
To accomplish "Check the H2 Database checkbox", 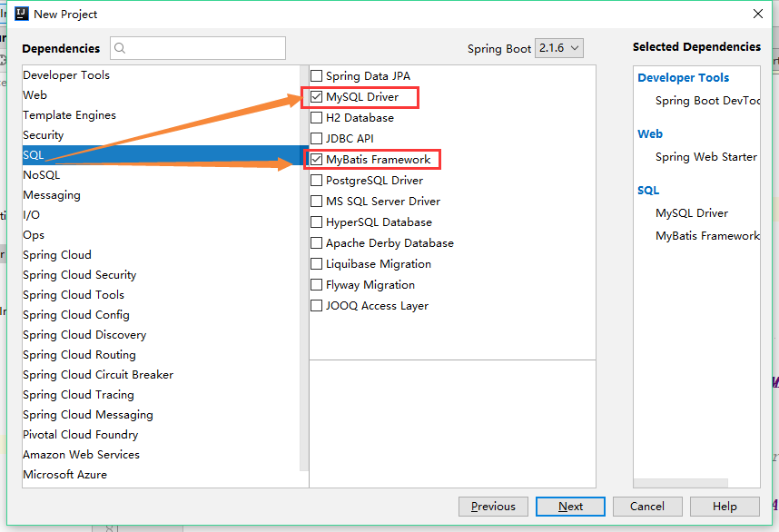I will 316,118.
